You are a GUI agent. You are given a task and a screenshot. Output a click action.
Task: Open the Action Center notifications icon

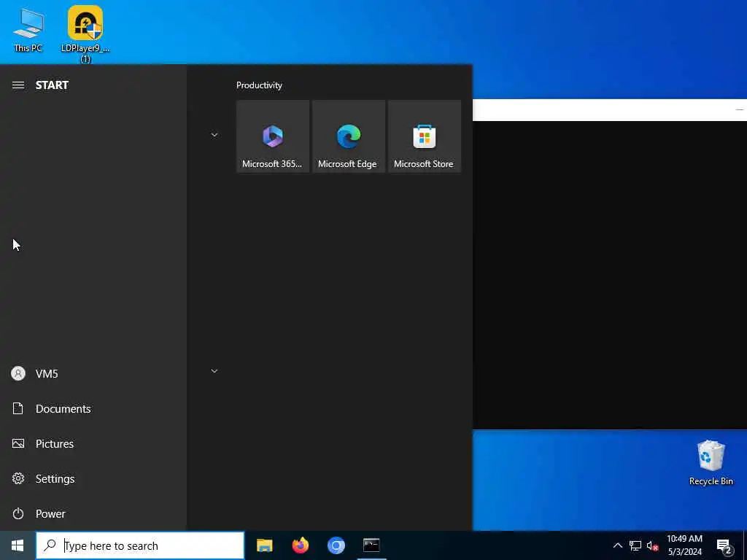coord(724,545)
